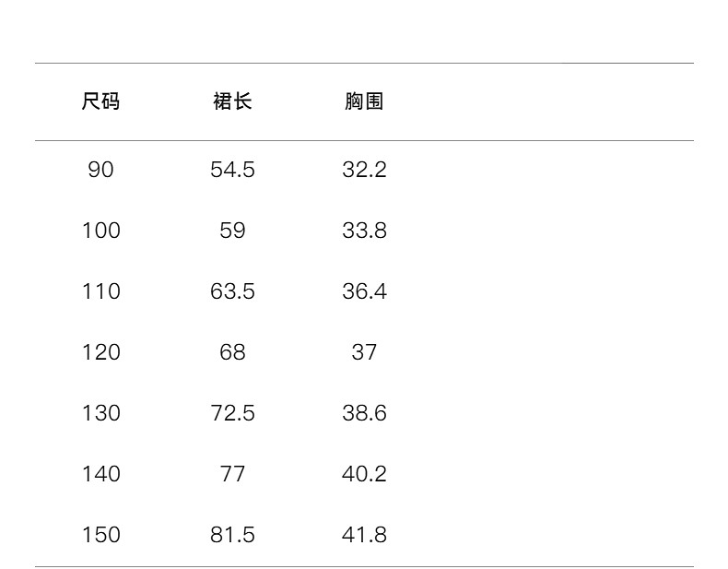
Task: Click the 63.5 skirt length value
Action: (232, 291)
